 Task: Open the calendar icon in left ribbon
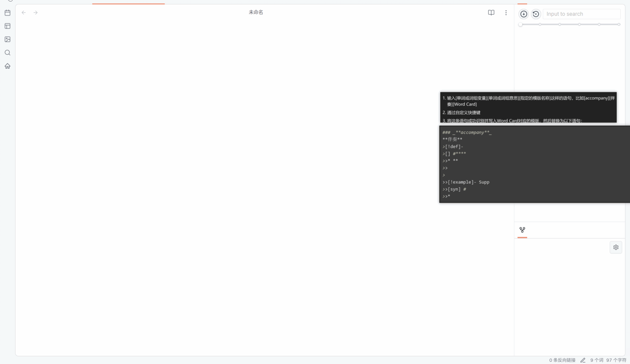[7, 13]
